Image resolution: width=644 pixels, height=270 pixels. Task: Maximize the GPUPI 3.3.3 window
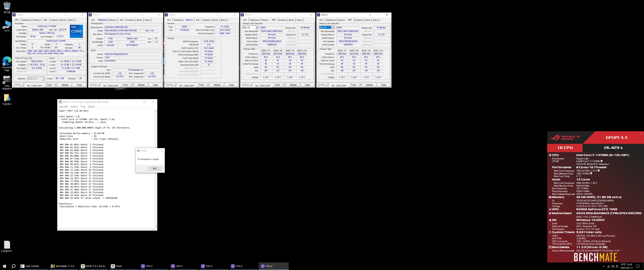point(144,102)
